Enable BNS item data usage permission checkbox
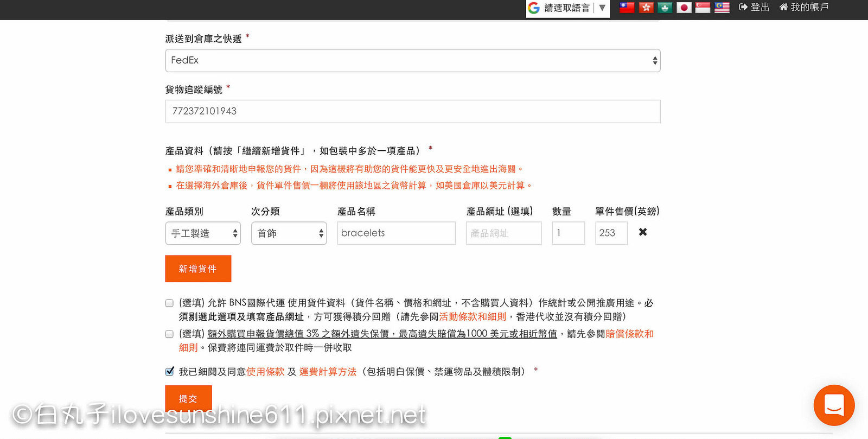Image resolution: width=868 pixels, height=439 pixels. pyautogui.click(x=169, y=303)
